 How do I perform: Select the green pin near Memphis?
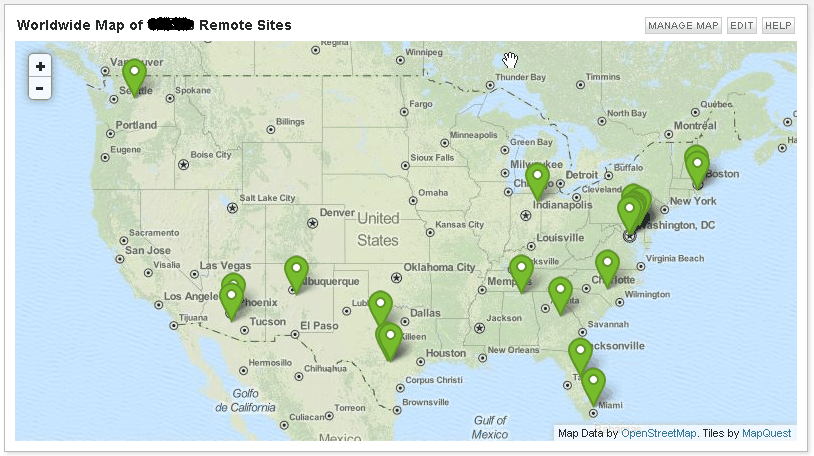click(521, 274)
